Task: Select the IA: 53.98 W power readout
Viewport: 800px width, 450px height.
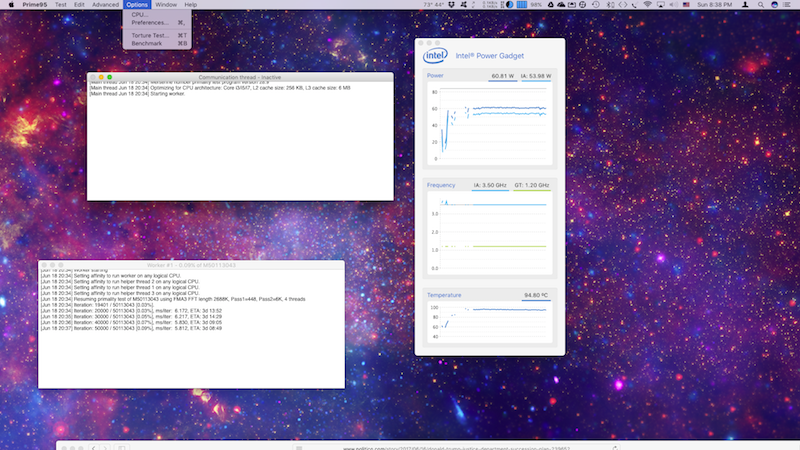Action: coord(536,76)
